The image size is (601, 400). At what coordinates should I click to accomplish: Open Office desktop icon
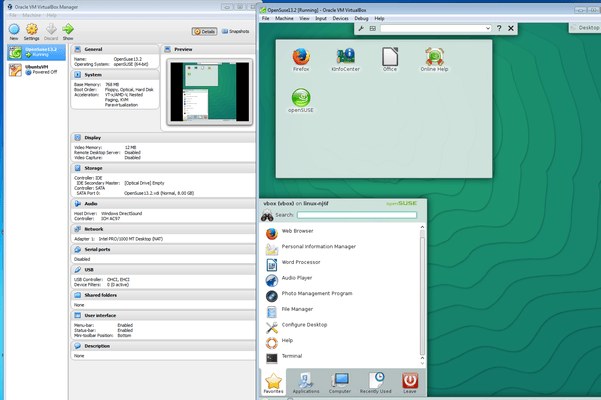click(x=390, y=60)
